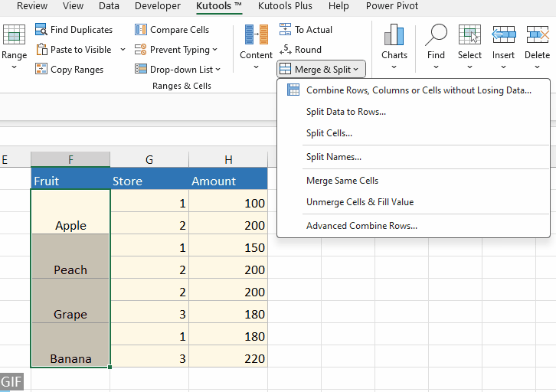This screenshot has width=556, height=392.
Task: Choose Split Cells menu item
Action: click(414, 133)
